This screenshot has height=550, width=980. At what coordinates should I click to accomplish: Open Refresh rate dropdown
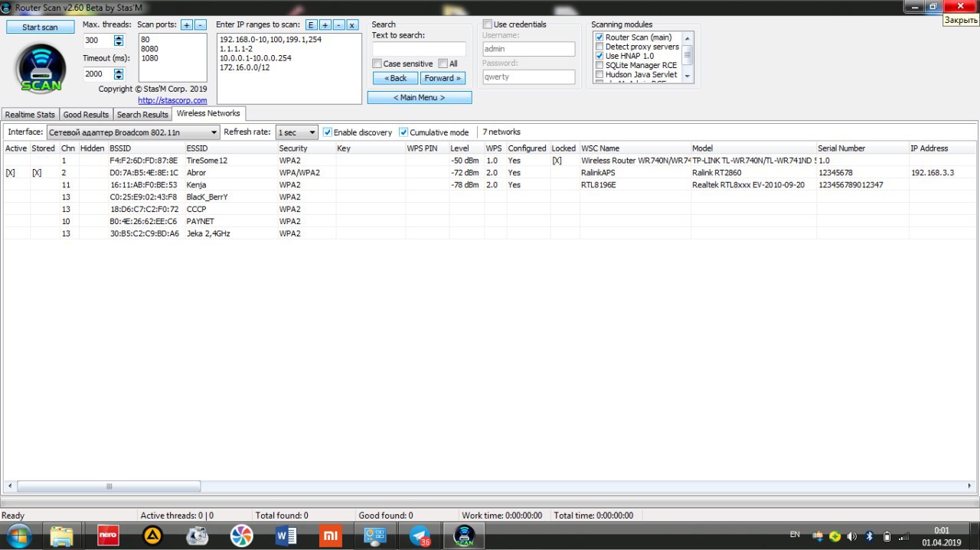pyautogui.click(x=296, y=132)
